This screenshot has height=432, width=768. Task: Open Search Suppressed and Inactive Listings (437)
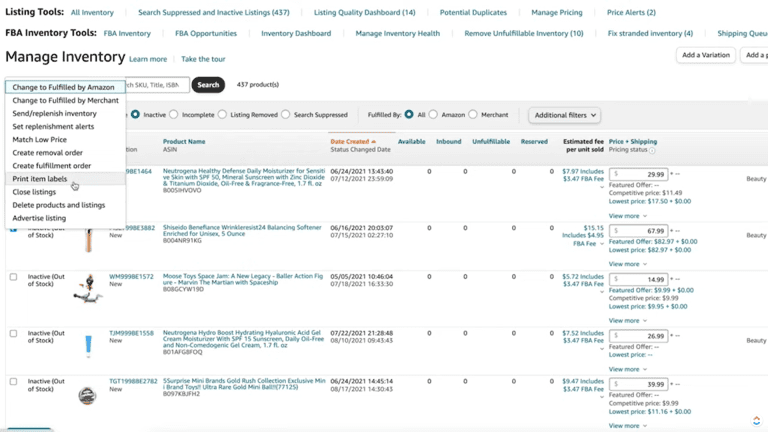(x=214, y=12)
